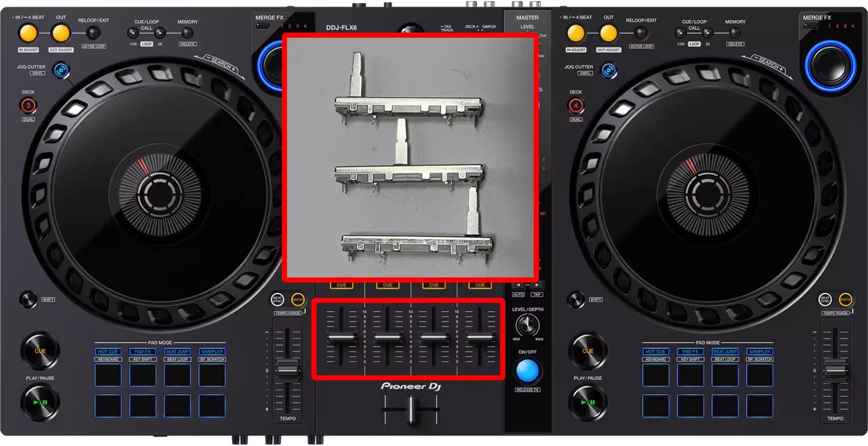
Task: Choose right deck SAMPLER pad mode
Action: [760, 351]
